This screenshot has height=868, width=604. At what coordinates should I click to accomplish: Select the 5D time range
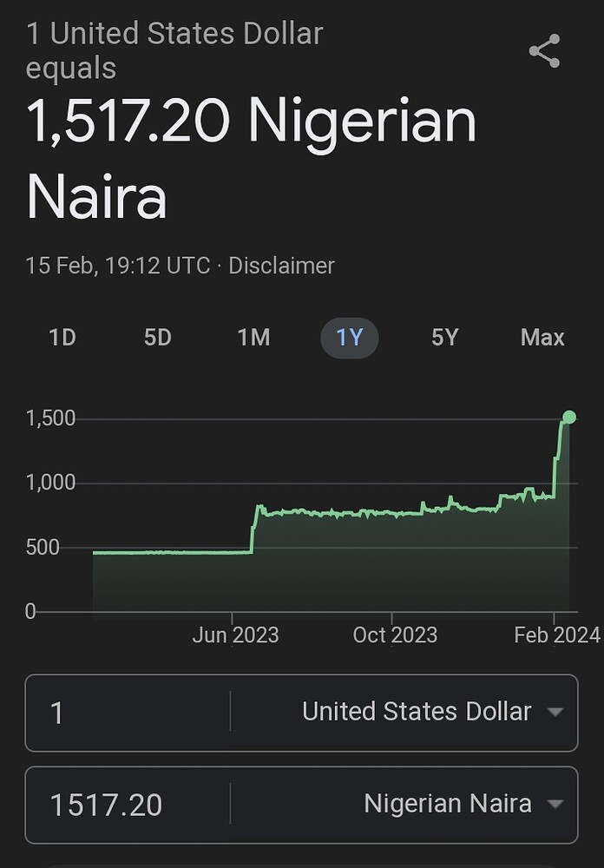pos(158,338)
